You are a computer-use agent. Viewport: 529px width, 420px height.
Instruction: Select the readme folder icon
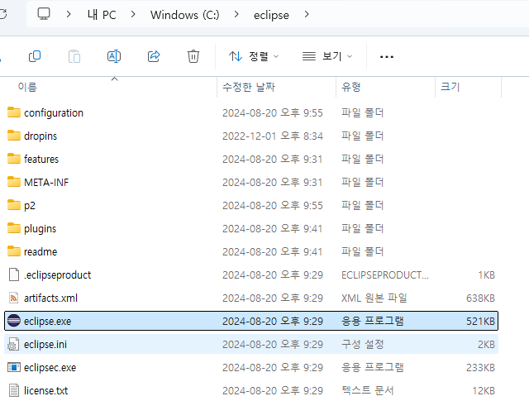(14, 251)
